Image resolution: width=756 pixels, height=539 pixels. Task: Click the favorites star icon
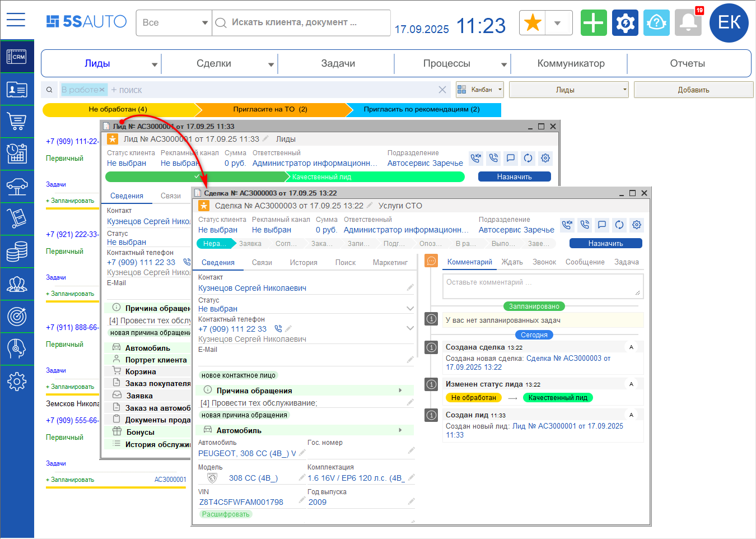tap(533, 23)
